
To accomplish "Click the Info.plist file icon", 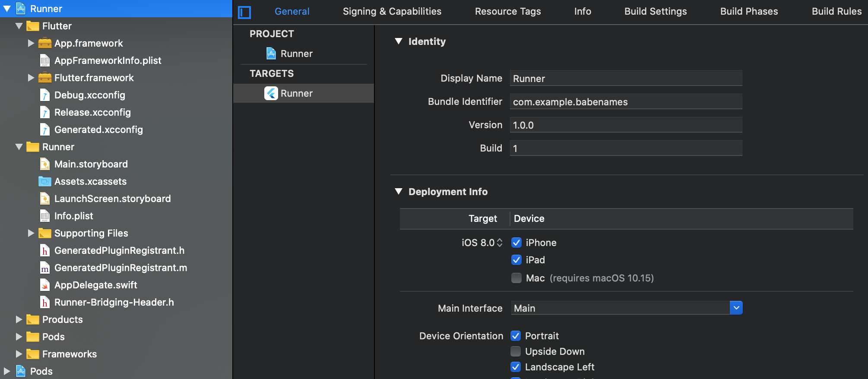I will pyautogui.click(x=45, y=216).
